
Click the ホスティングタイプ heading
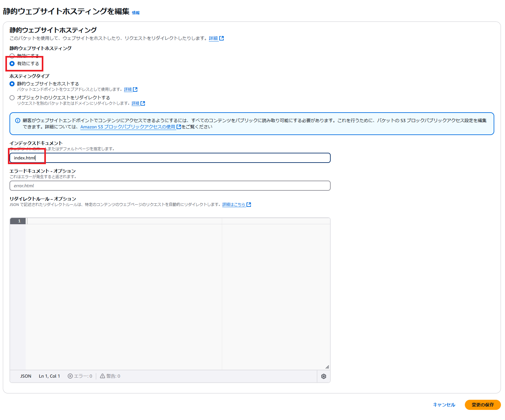(29, 76)
